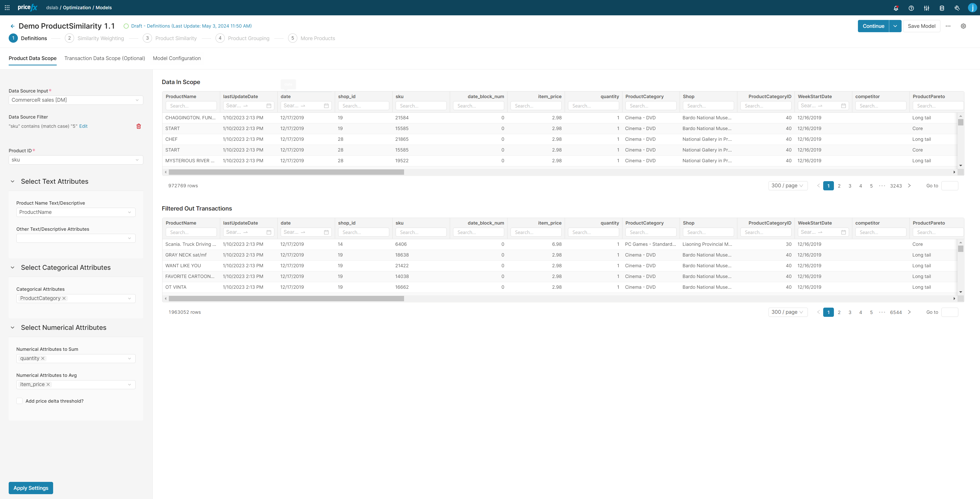980x499 pixels.
Task: Collapse the Select Text Attributes section
Action: click(13, 182)
